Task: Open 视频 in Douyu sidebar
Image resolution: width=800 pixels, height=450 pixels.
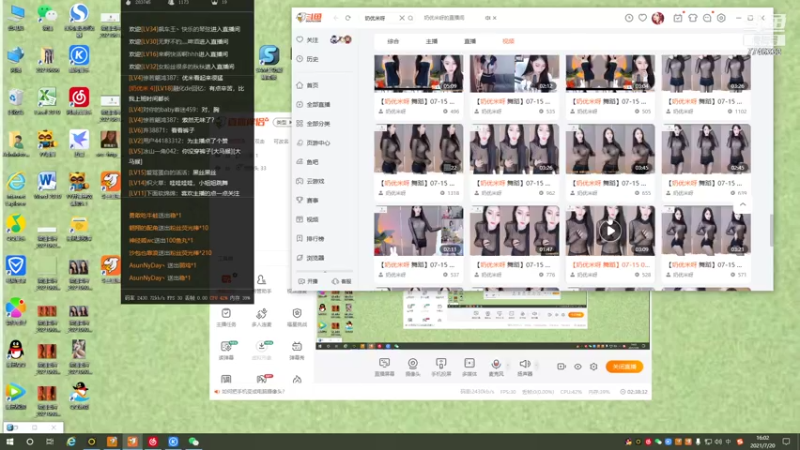Action: point(308,219)
